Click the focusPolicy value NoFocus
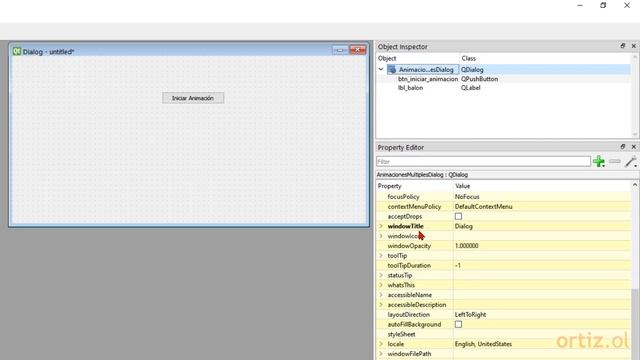This screenshot has width=640, height=360. click(x=467, y=196)
